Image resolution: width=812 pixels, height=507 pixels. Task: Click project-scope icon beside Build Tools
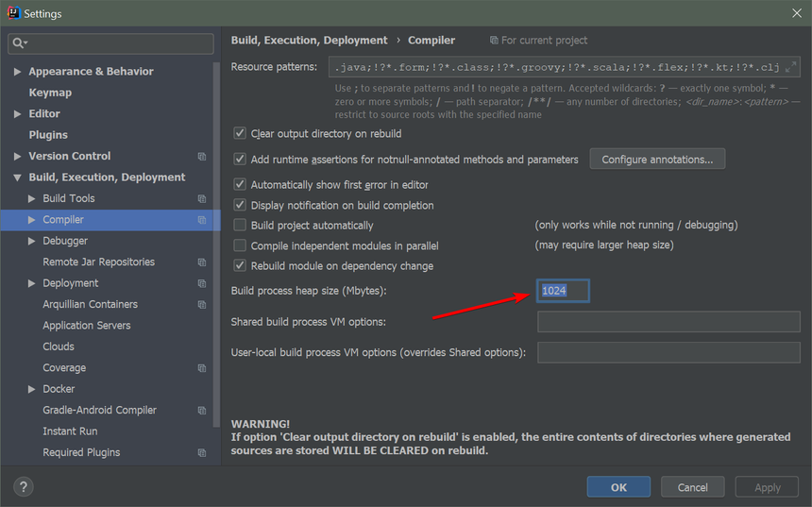click(202, 199)
